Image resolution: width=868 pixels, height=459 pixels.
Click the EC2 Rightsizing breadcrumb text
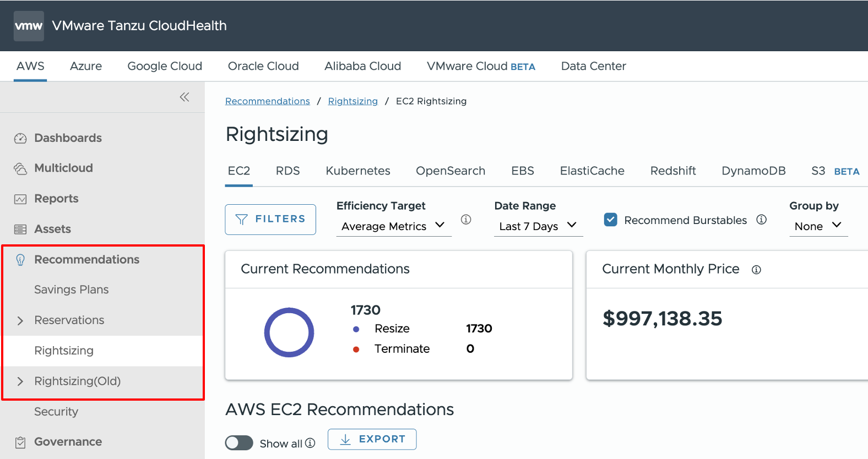[x=431, y=101]
